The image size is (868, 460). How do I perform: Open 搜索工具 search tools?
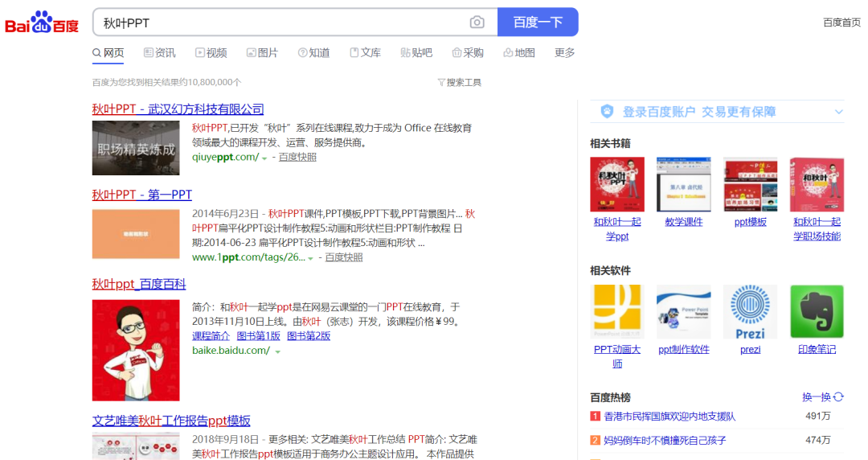[460, 83]
